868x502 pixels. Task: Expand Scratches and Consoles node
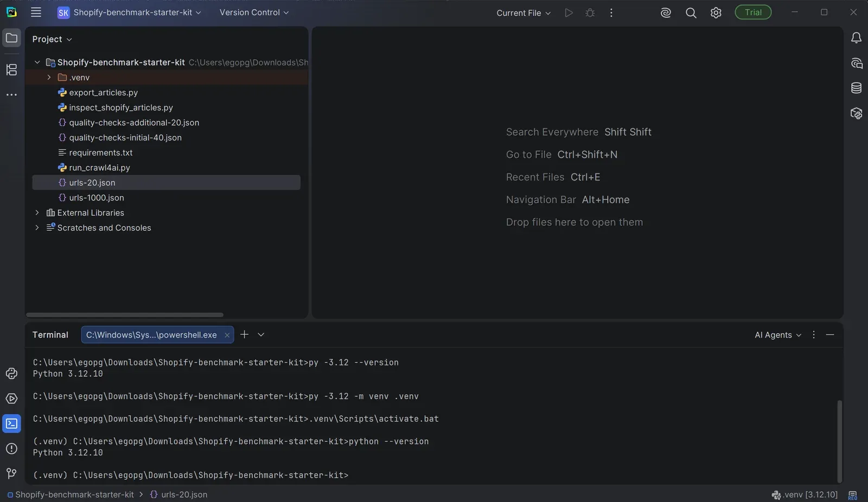coord(37,228)
